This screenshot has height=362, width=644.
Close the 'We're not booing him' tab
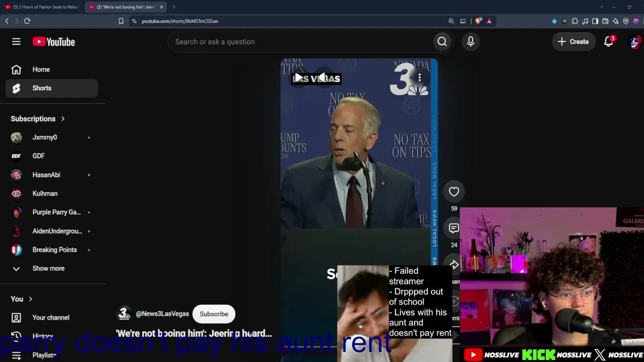click(162, 7)
